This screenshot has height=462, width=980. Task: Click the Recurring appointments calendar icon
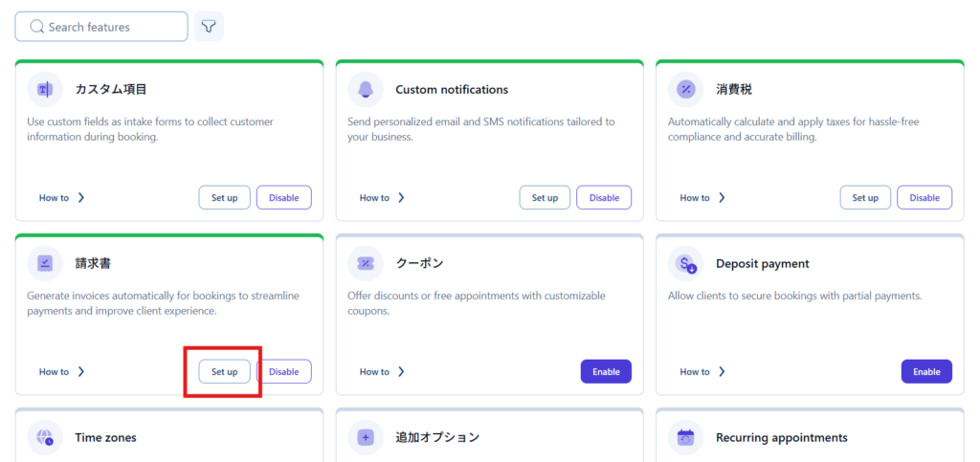tap(685, 437)
